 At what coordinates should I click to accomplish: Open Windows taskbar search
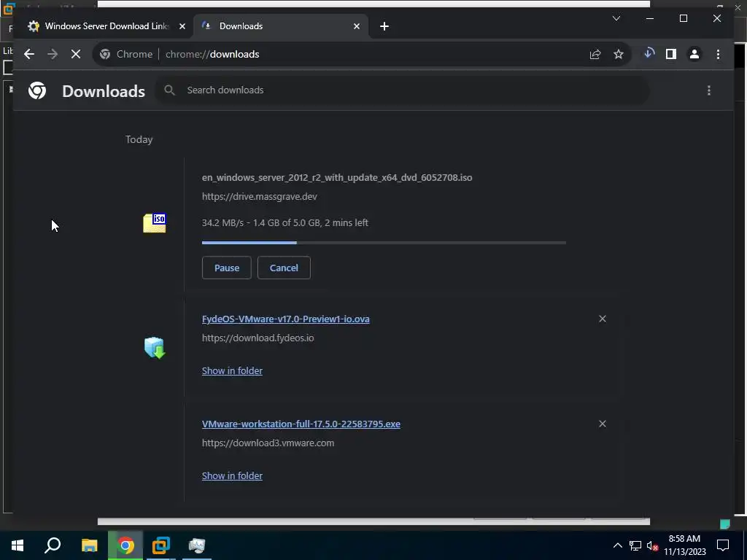pyautogui.click(x=53, y=545)
